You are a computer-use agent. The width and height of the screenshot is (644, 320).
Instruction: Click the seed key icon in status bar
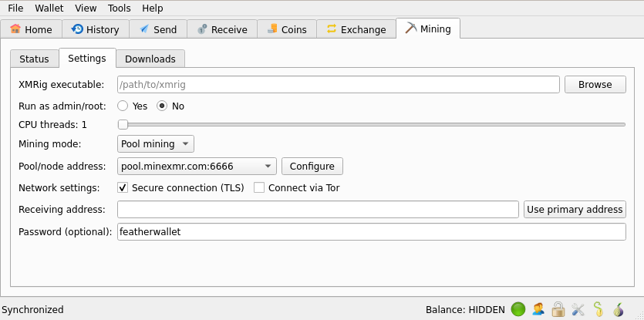point(598,309)
